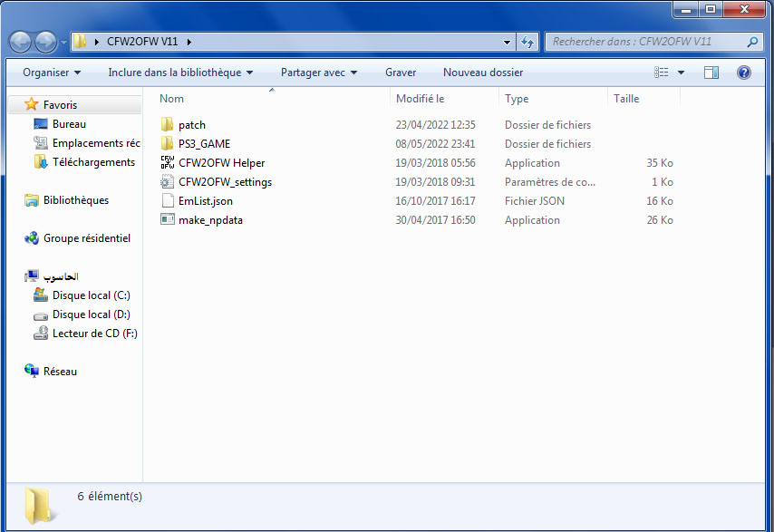Click the change view icon

(663, 73)
